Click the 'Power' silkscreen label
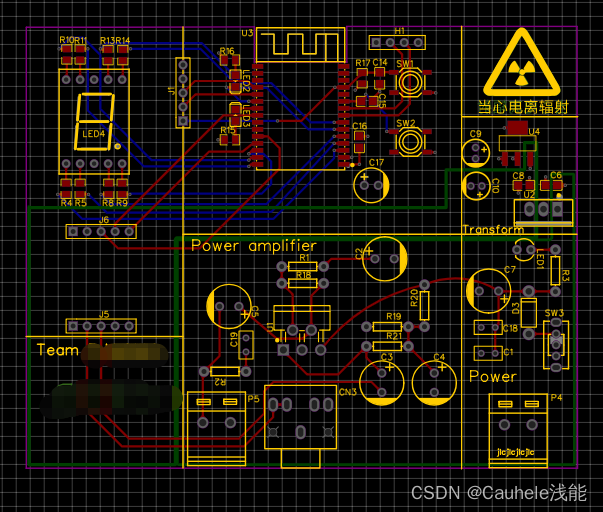 click(x=493, y=376)
